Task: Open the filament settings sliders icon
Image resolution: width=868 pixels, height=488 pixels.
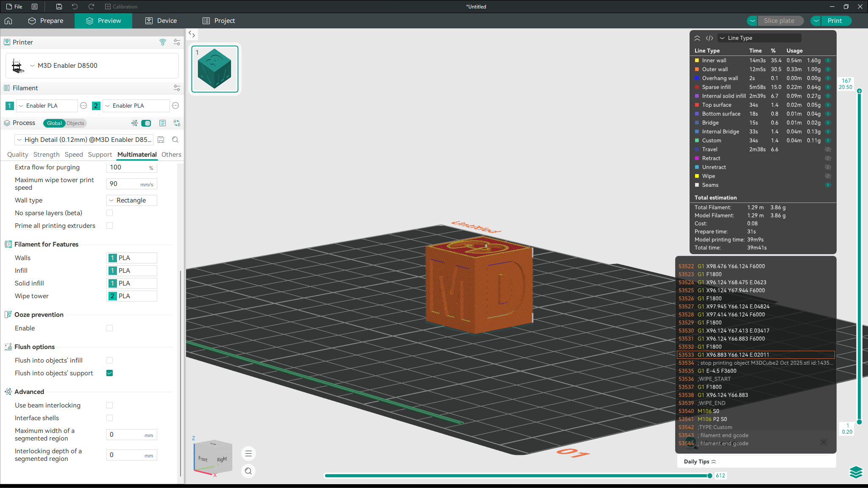Action: point(177,88)
